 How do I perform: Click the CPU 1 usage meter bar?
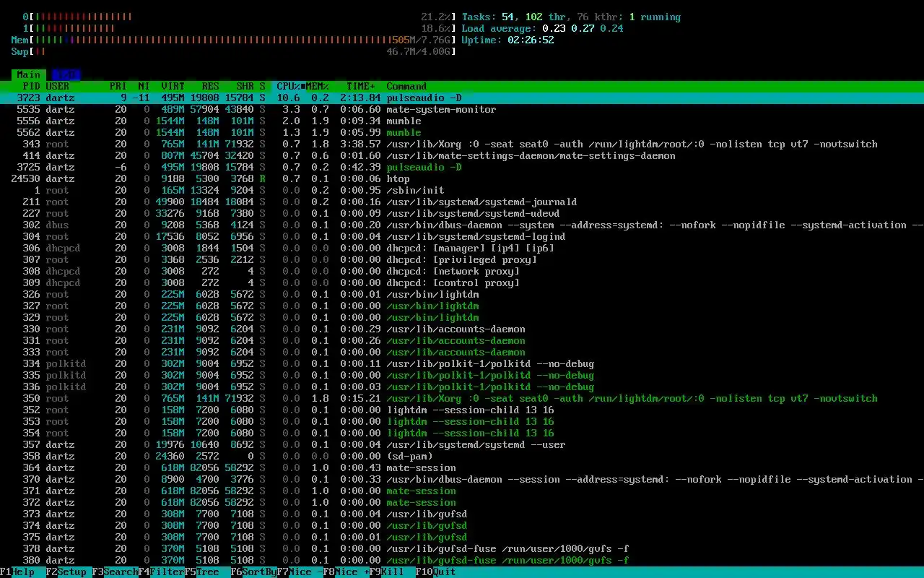pyautogui.click(x=240, y=28)
